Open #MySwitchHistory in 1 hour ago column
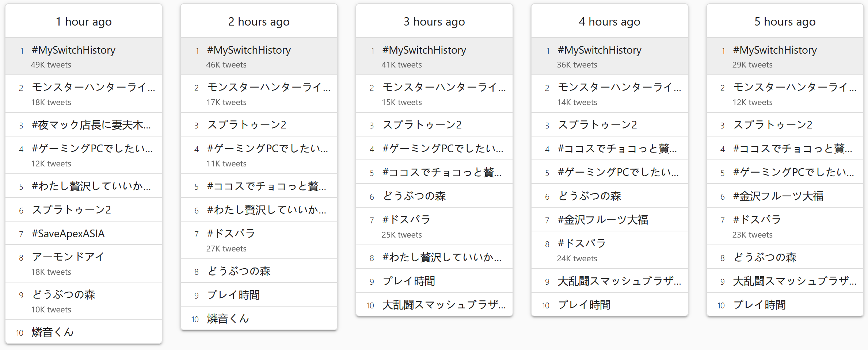The width and height of the screenshot is (868, 350). [73, 50]
